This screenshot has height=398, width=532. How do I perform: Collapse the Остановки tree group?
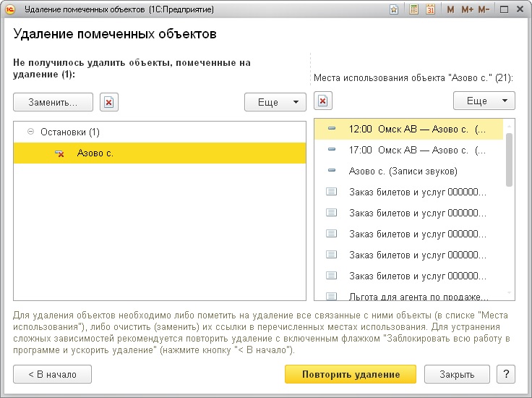[x=30, y=132]
